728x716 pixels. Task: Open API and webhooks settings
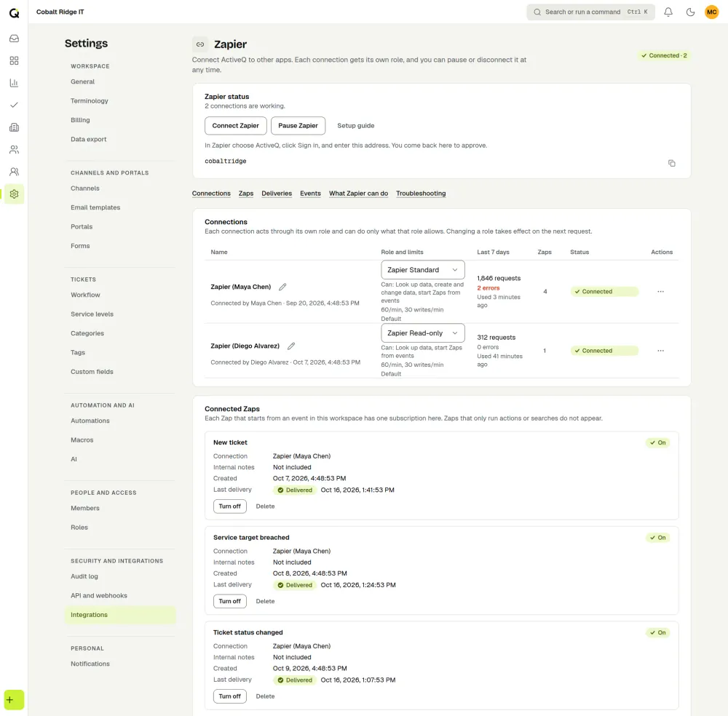point(120,596)
